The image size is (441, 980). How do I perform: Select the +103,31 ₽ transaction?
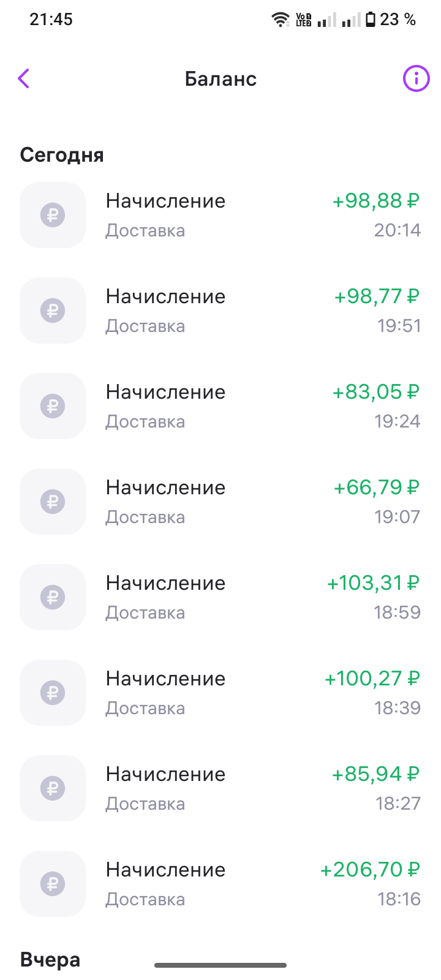click(x=221, y=597)
